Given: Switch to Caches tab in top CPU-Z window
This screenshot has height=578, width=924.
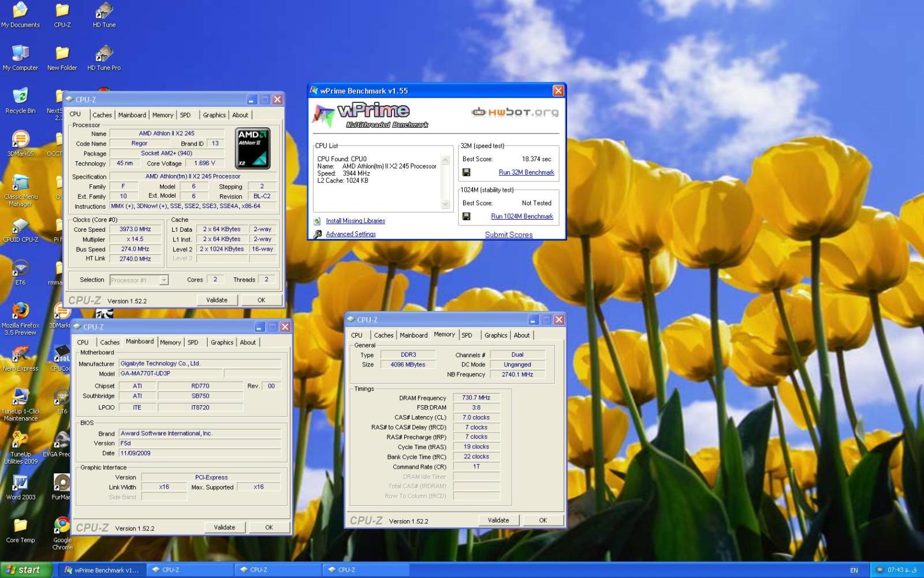Looking at the screenshot, I should [102, 115].
